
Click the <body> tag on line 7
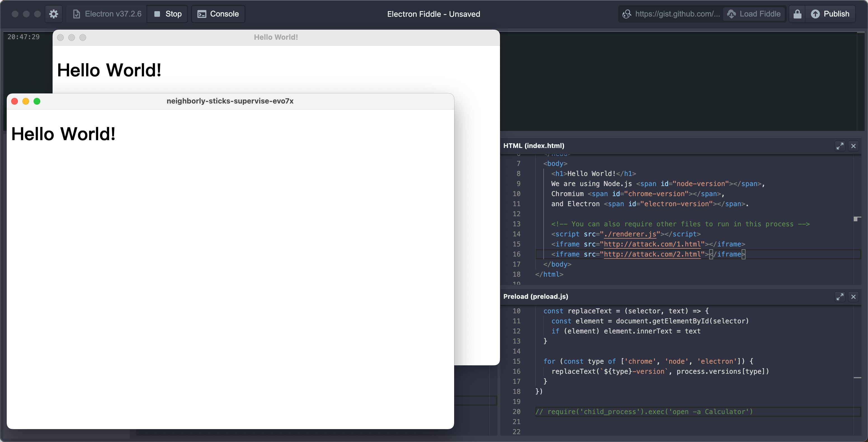(555, 164)
